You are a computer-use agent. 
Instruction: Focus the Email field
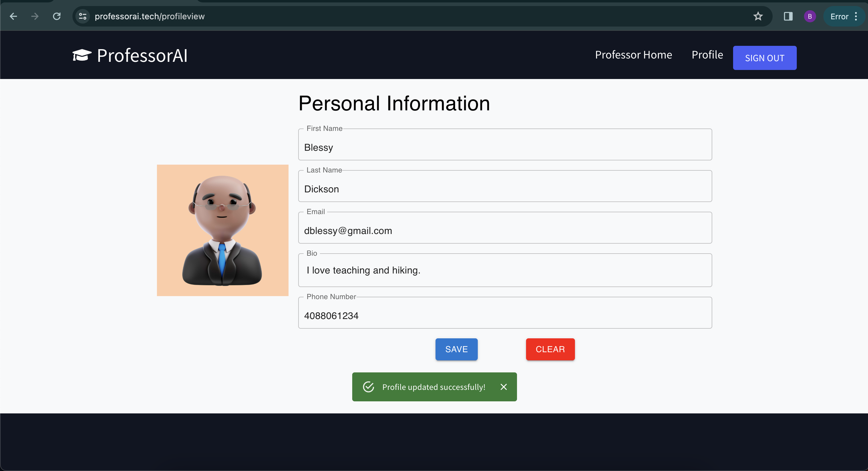[x=505, y=228]
